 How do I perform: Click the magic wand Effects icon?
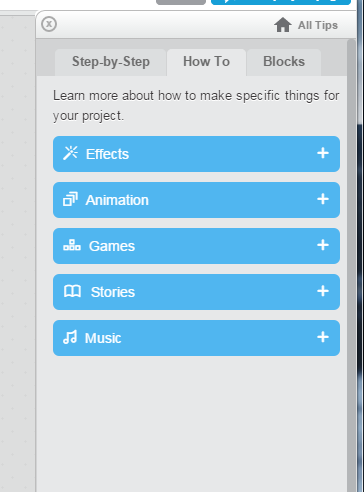click(x=70, y=153)
